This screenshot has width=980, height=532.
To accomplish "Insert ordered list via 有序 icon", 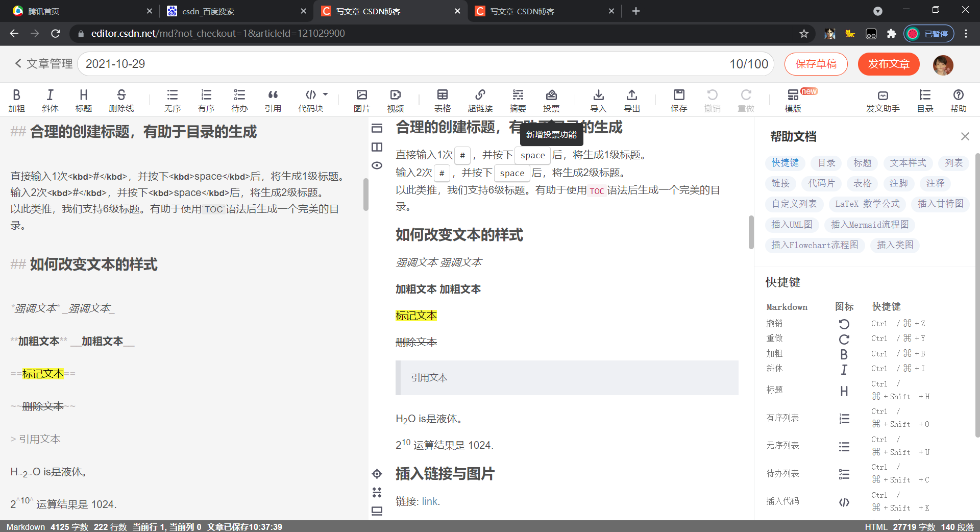I will click(206, 100).
